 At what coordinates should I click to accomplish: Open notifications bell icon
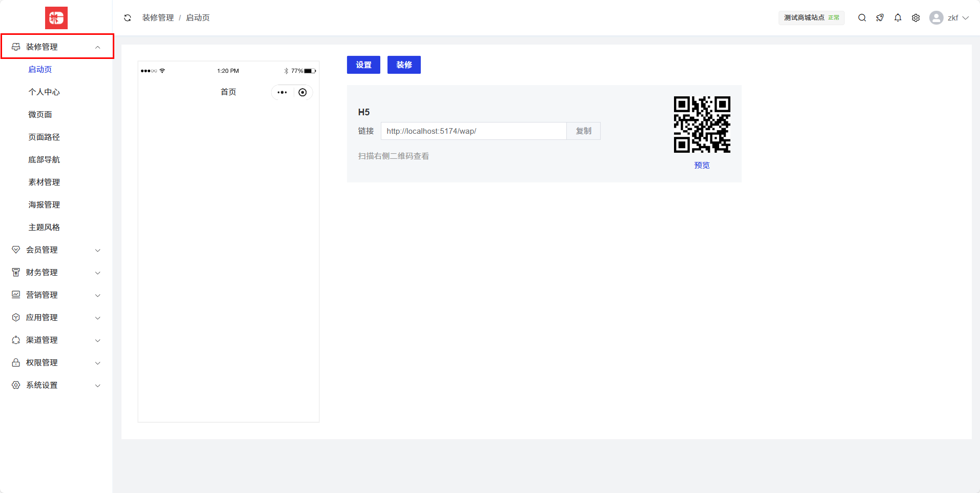(898, 18)
